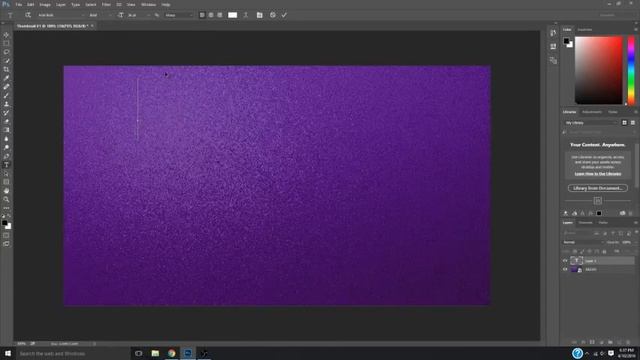
Task: Open the Filter menu
Action: [106, 4]
